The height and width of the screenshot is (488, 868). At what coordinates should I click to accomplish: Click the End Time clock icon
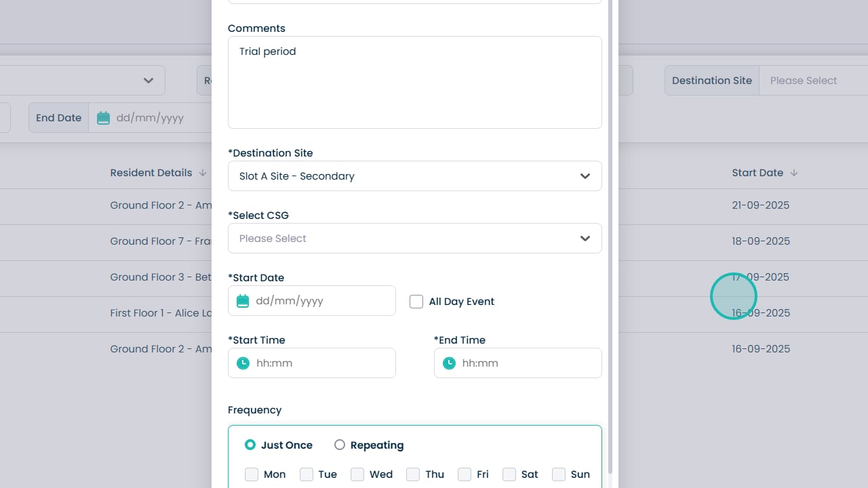[x=449, y=363]
